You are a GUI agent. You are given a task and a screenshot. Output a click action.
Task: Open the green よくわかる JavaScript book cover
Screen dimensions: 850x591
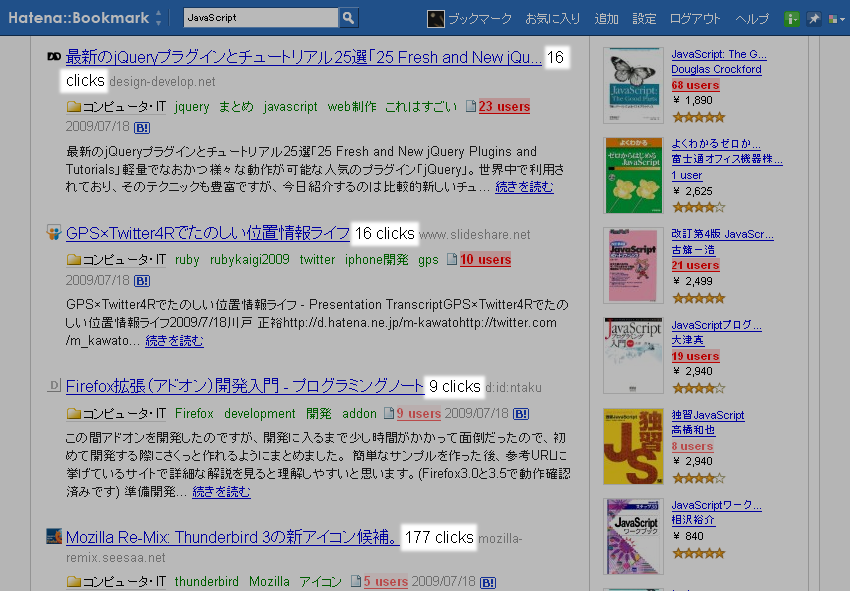(633, 175)
